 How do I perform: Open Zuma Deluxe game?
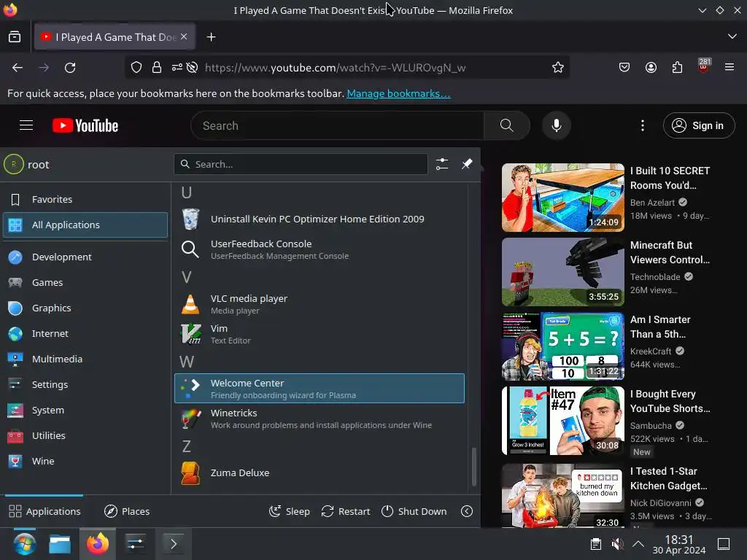(x=320, y=472)
